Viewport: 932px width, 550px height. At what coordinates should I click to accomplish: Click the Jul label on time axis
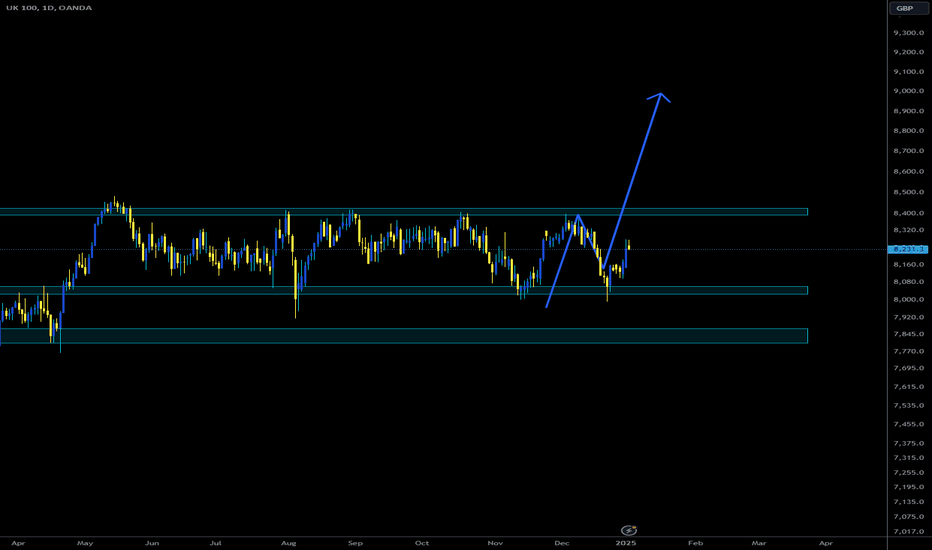(x=216, y=543)
